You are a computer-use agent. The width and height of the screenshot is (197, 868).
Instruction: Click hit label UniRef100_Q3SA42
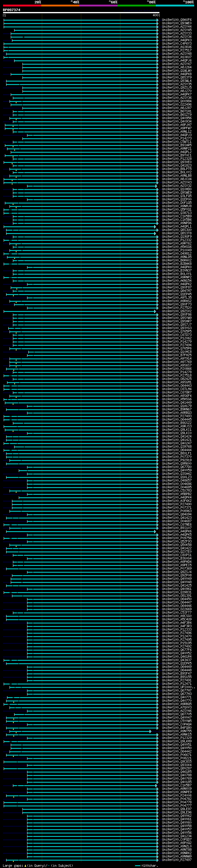177,474
